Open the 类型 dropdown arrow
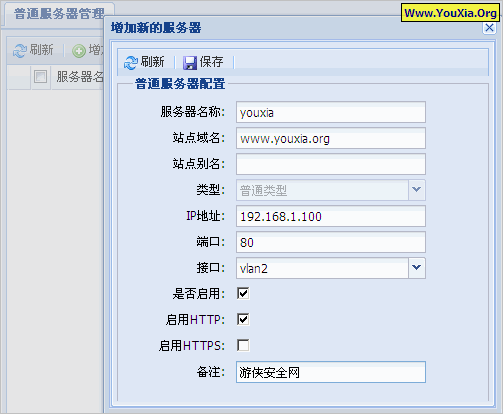503x414 pixels. tap(416, 190)
